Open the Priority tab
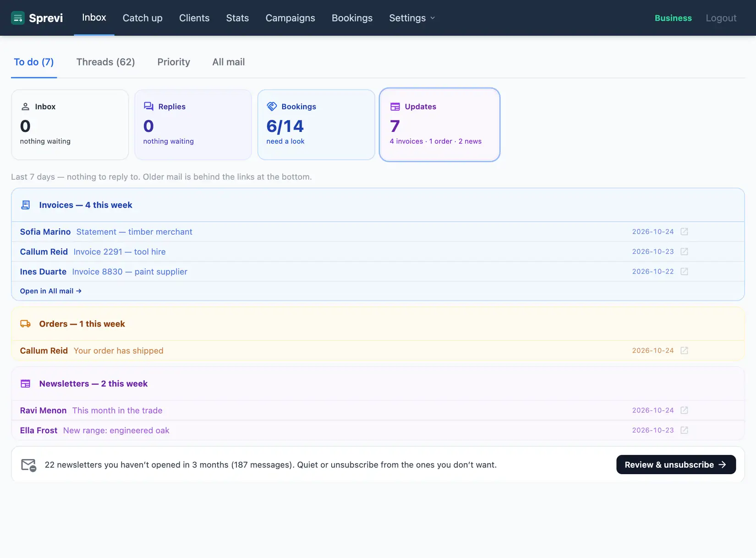The image size is (756, 558). click(x=174, y=62)
